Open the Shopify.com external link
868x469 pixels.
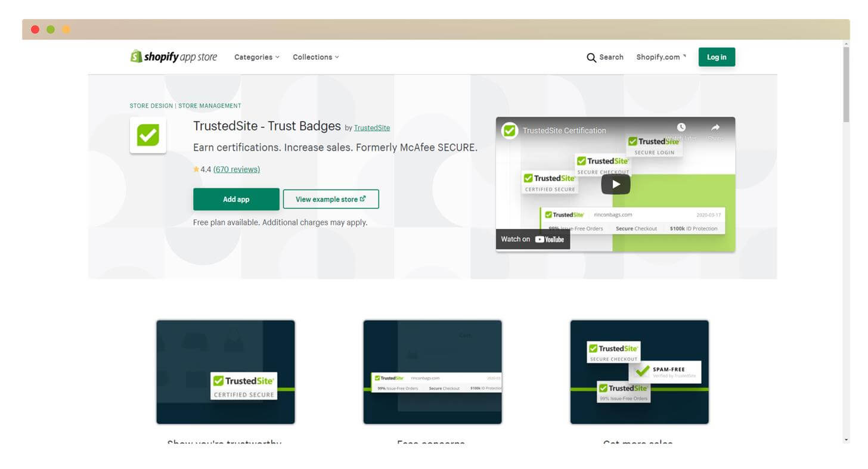(661, 57)
